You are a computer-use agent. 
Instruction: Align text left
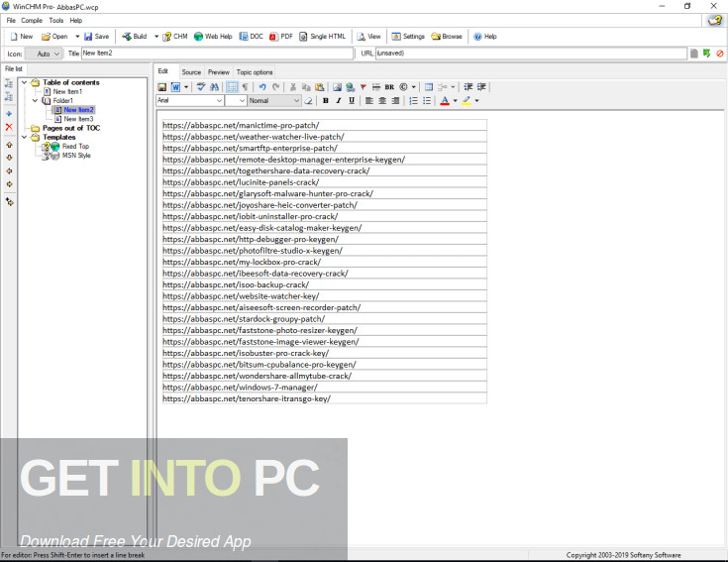point(369,100)
